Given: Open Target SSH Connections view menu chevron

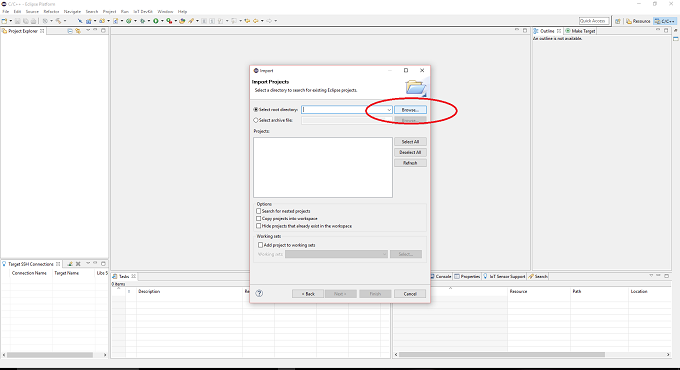Looking at the screenshot, I should click(88, 263).
